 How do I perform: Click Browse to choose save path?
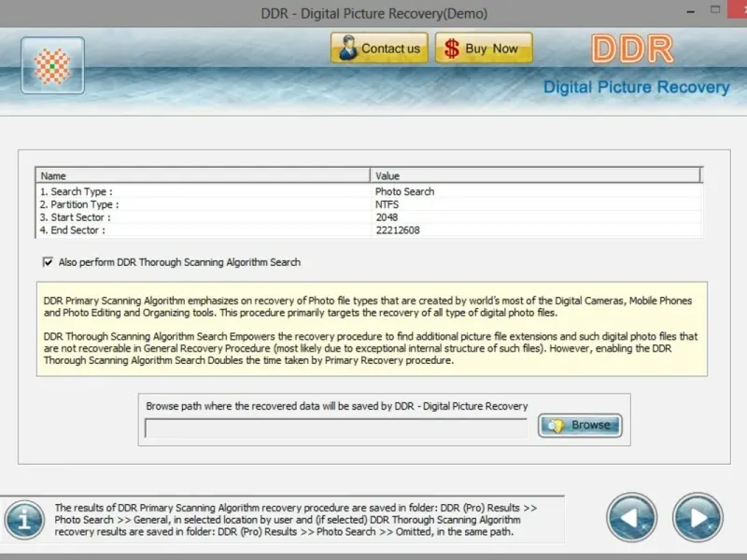[x=580, y=426]
